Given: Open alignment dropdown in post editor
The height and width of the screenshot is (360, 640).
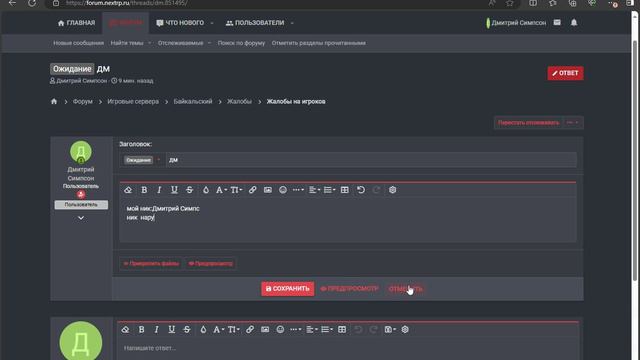Looking at the screenshot, I should pos(314,190).
